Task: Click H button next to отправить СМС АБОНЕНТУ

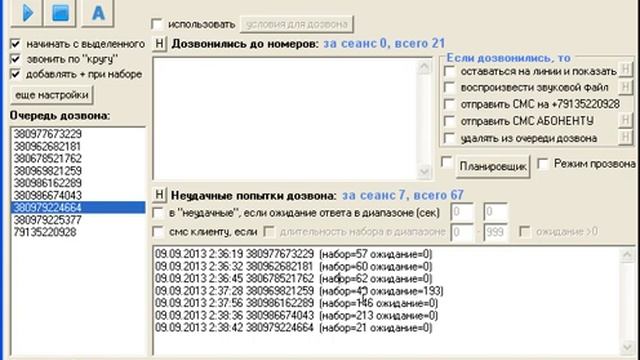Action: [625, 120]
